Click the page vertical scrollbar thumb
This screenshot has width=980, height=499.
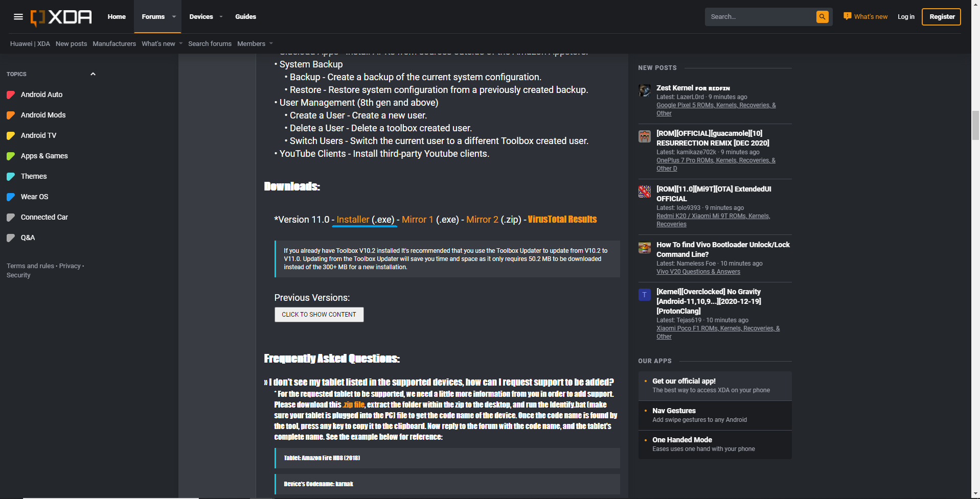pos(975,125)
